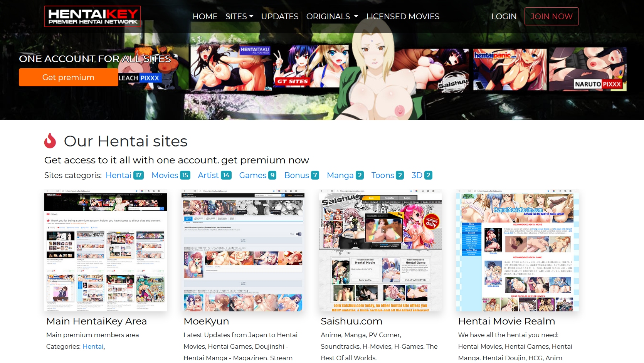The image size is (644, 363).
Task: Click the Hentaitaku banner logo
Action: (x=255, y=50)
